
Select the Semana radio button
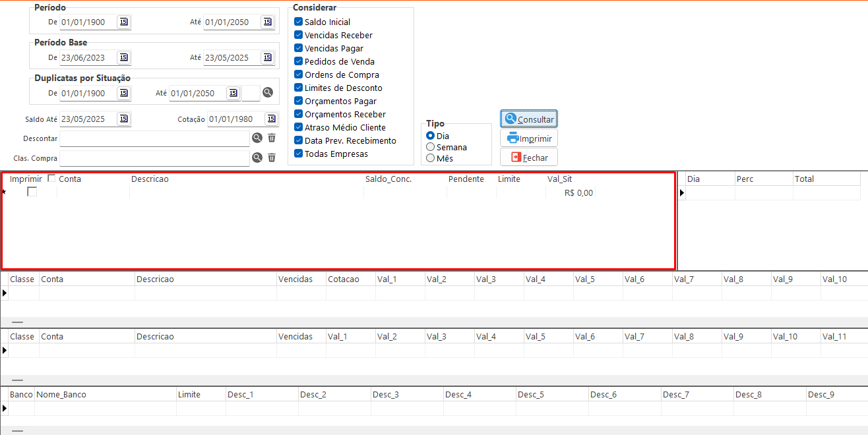431,147
